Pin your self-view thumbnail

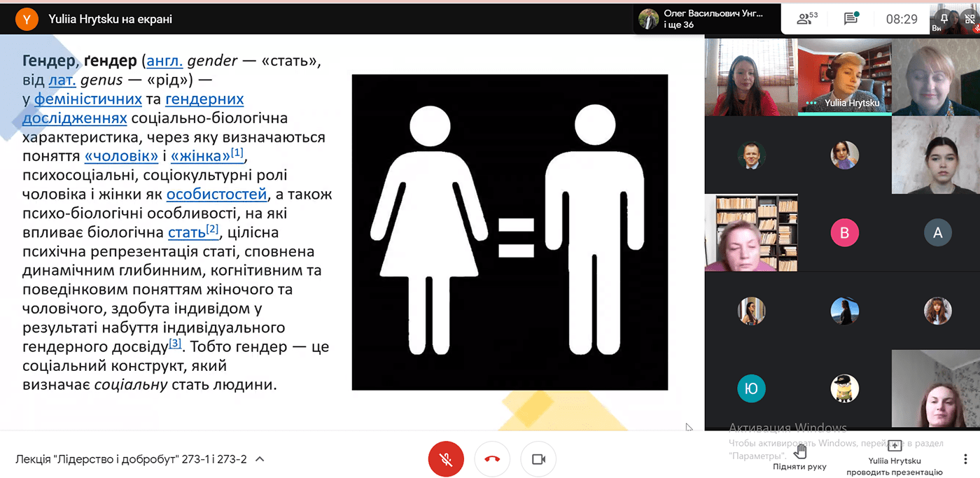(944, 17)
